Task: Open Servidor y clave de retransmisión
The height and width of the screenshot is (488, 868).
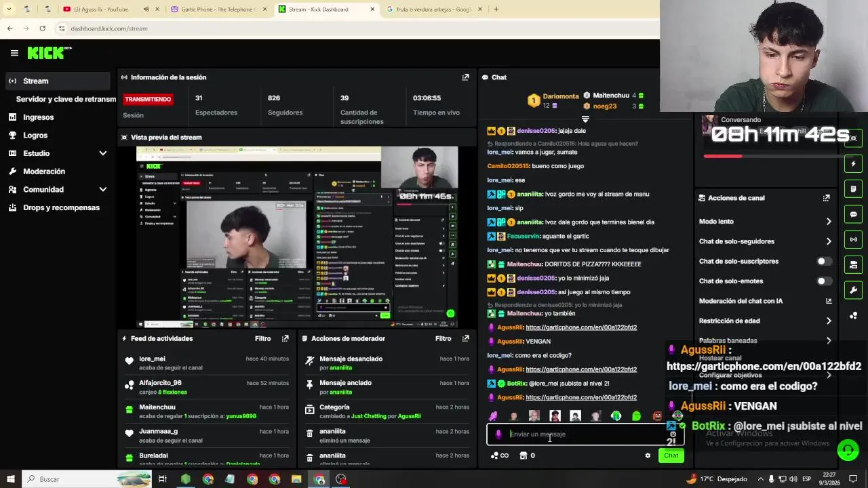Action: (66, 99)
